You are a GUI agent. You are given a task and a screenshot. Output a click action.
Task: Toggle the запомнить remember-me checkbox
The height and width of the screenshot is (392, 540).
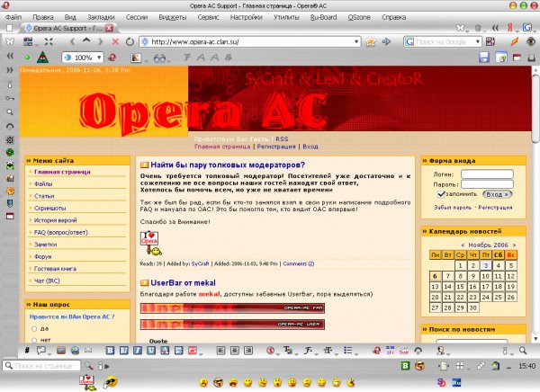[x=441, y=194]
